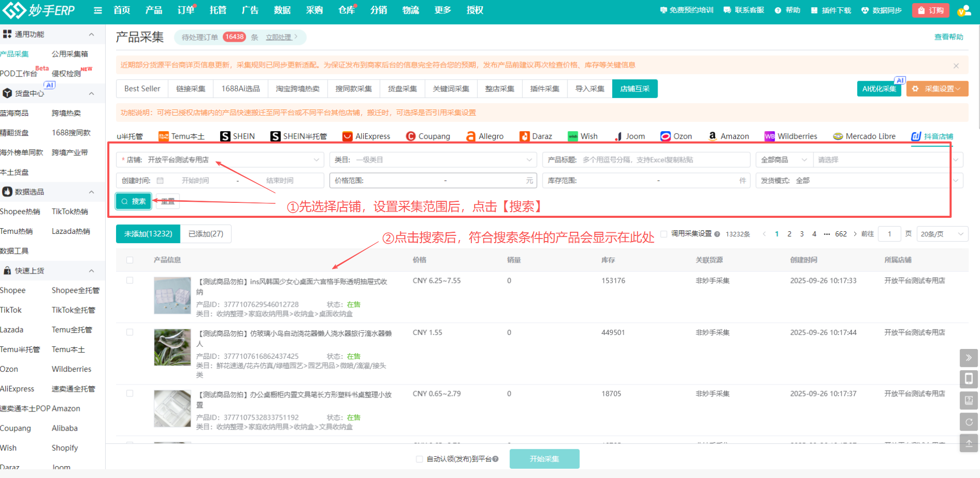This screenshot has height=478, width=980.
Task: Switch to the Best Seller tab
Action: point(142,89)
